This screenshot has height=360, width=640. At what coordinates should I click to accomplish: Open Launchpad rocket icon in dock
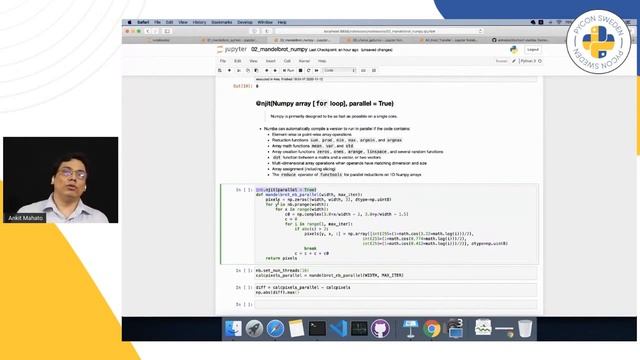[x=254, y=329]
